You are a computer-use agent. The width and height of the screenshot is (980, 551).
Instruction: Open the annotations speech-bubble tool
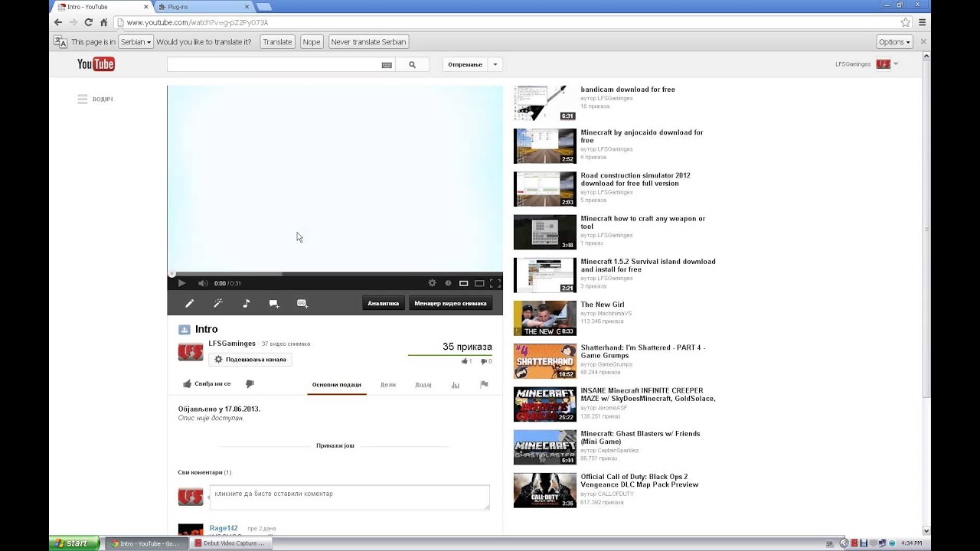click(x=273, y=304)
